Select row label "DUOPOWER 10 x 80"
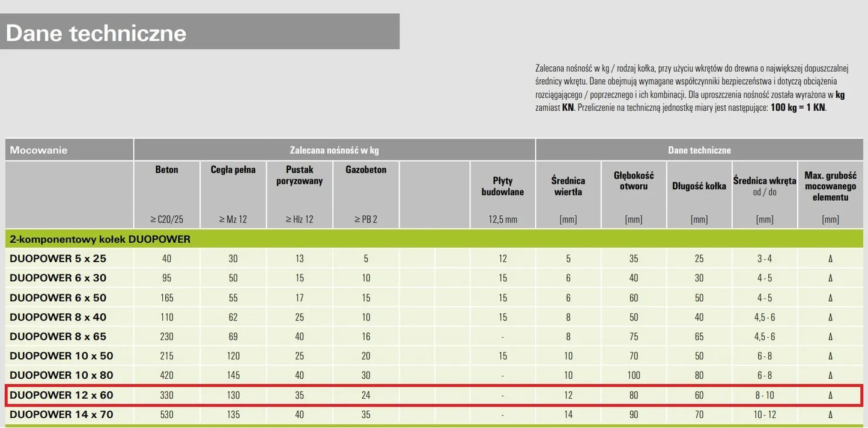The image size is (868, 428). (x=61, y=375)
